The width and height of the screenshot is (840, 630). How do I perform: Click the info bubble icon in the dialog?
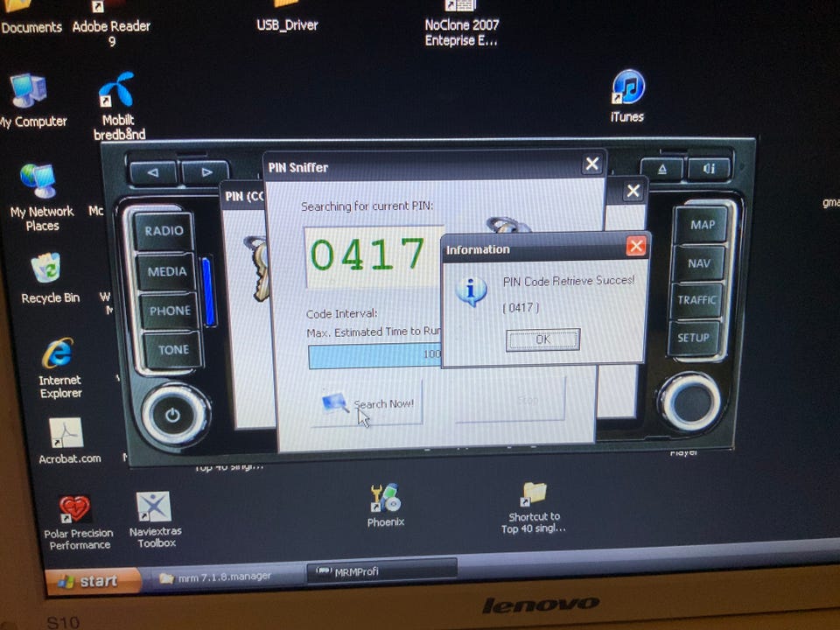pyautogui.click(x=471, y=291)
